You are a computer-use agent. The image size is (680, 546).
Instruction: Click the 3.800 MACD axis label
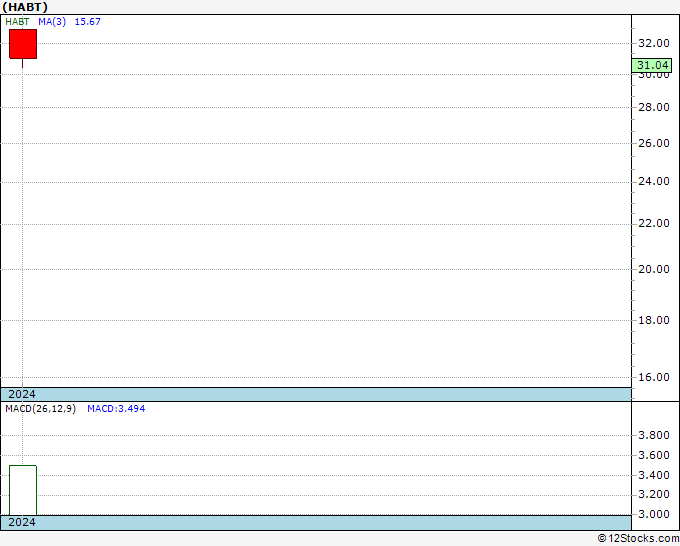654,435
